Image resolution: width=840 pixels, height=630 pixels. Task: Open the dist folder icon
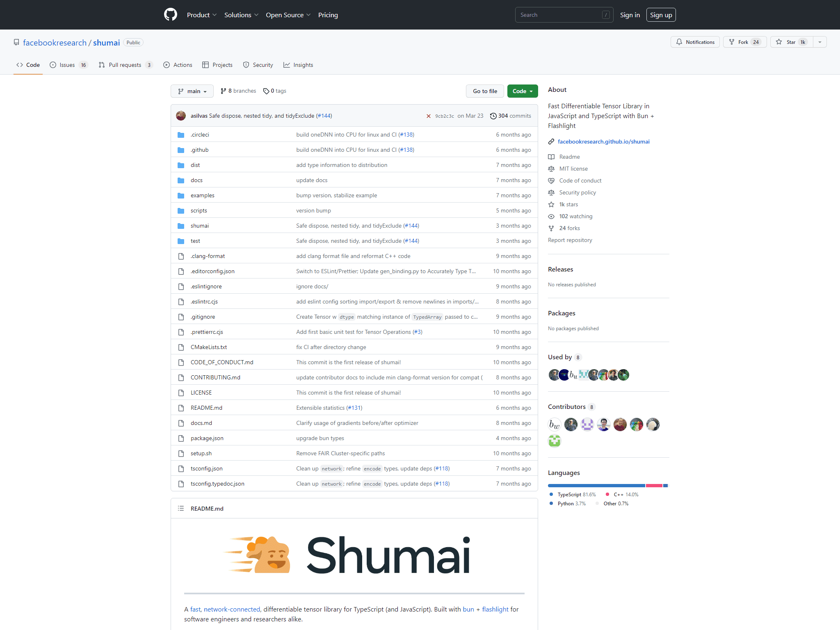[181, 165]
